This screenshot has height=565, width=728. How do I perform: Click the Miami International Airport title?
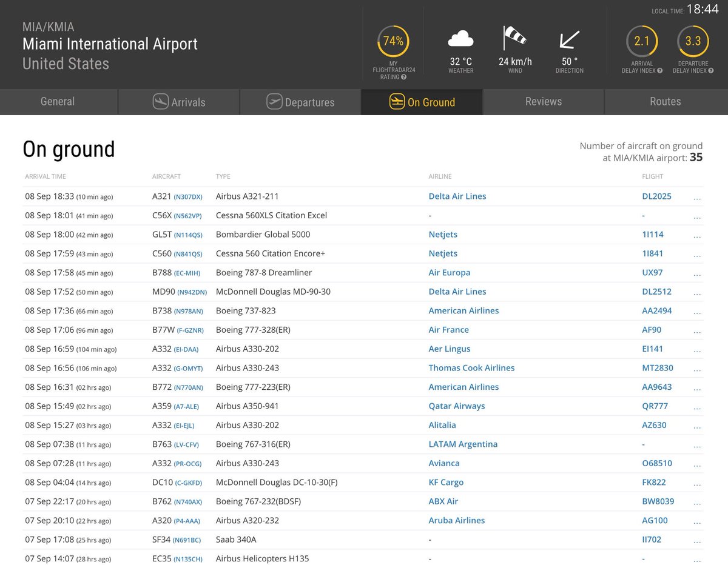pyautogui.click(x=110, y=44)
